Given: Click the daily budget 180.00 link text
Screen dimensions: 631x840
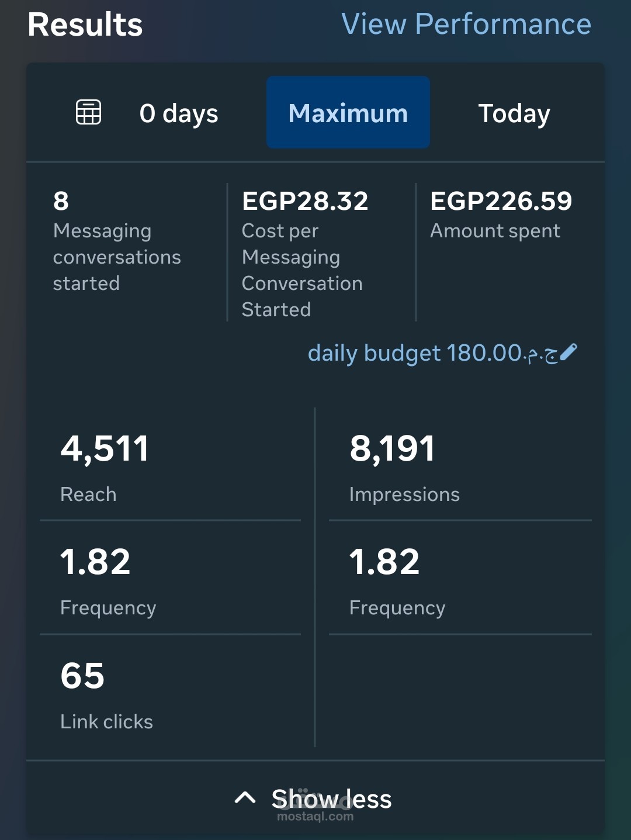Looking at the screenshot, I should coord(415,353).
